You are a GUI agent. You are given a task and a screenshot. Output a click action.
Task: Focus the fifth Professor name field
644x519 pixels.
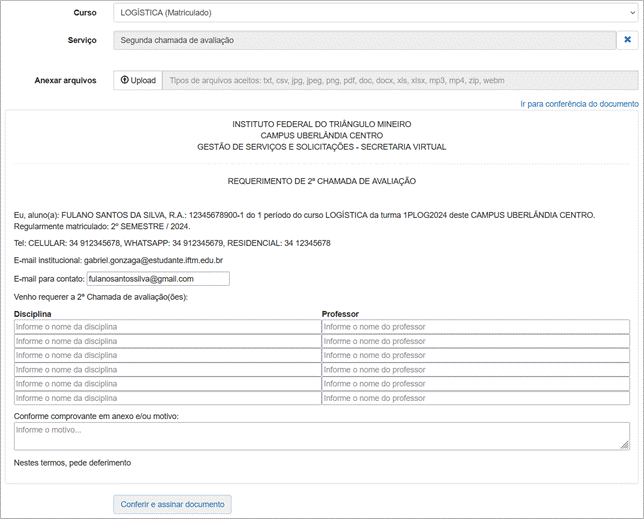coord(476,384)
